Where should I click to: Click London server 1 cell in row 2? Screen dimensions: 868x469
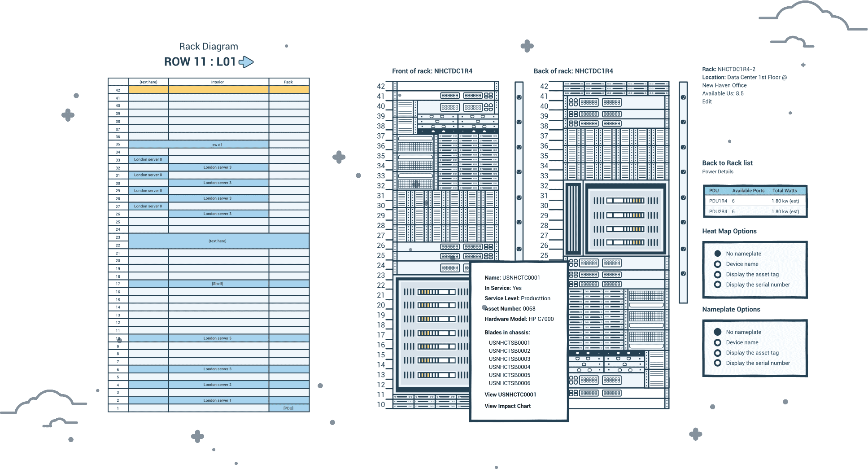coord(218,400)
